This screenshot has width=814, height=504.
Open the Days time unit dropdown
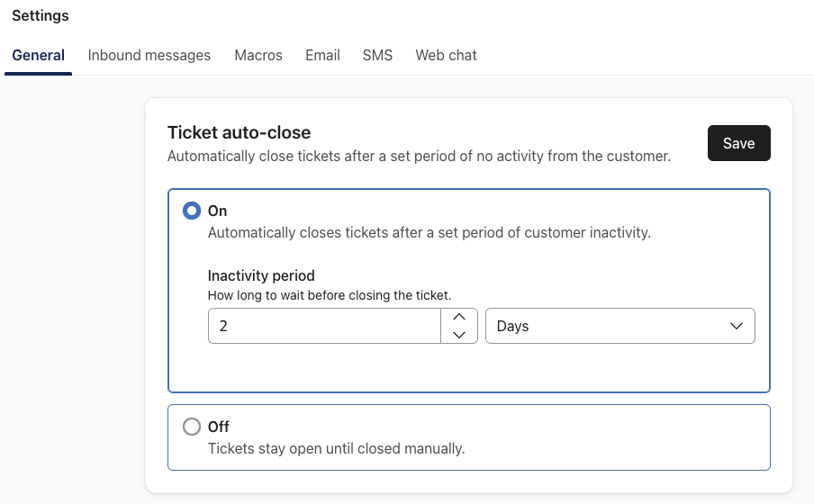point(620,326)
